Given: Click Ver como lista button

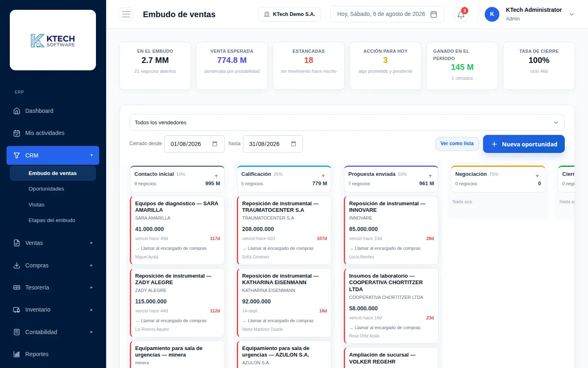Looking at the screenshot, I should 457,144.
